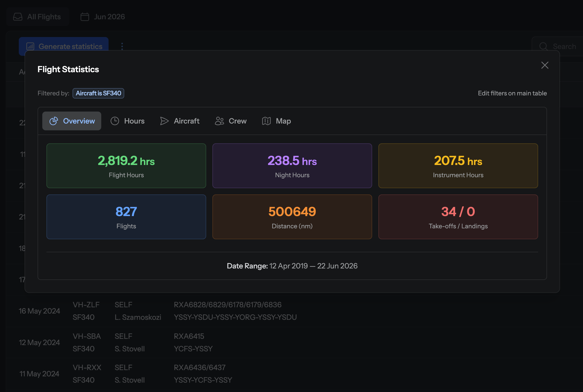Click S. Stovell in the 12 May row

[x=130, y=349]
